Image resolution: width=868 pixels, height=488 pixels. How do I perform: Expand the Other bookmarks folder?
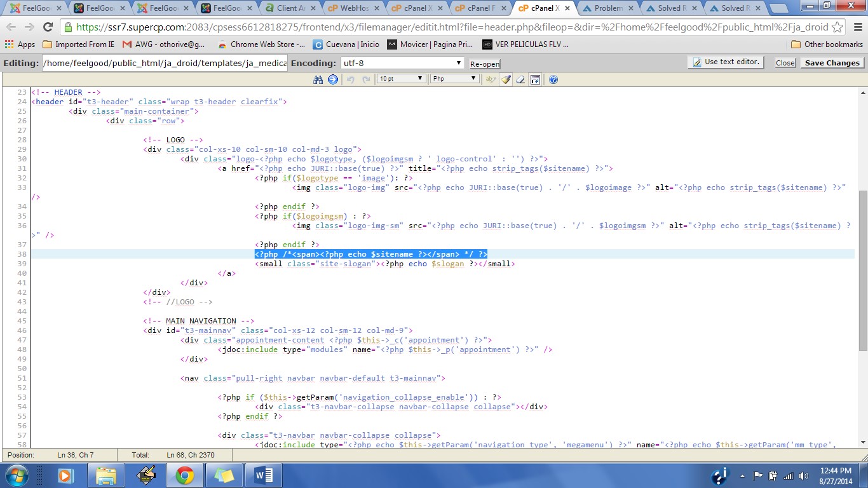coord(827,44)
